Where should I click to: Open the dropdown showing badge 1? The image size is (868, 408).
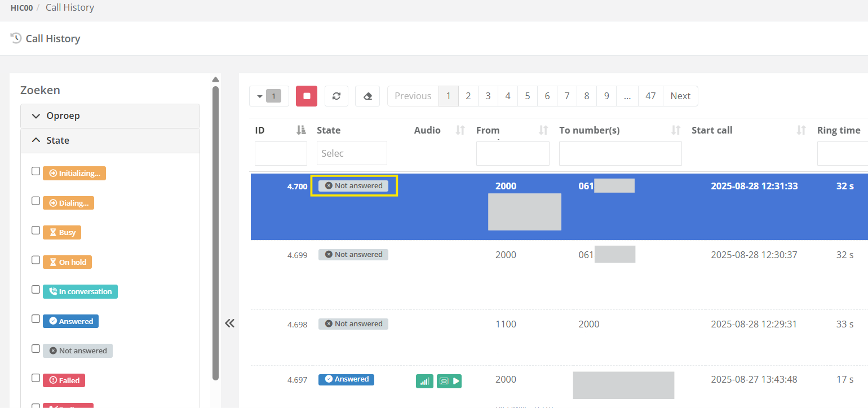269,96
